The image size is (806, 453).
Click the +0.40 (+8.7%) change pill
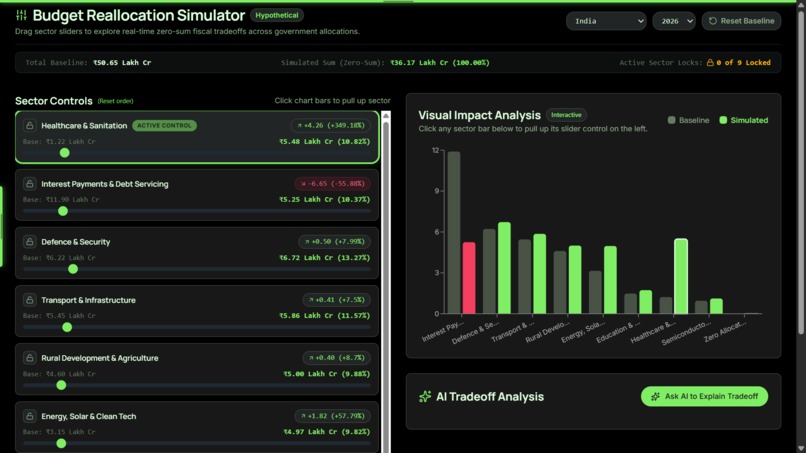click(336, 358)
